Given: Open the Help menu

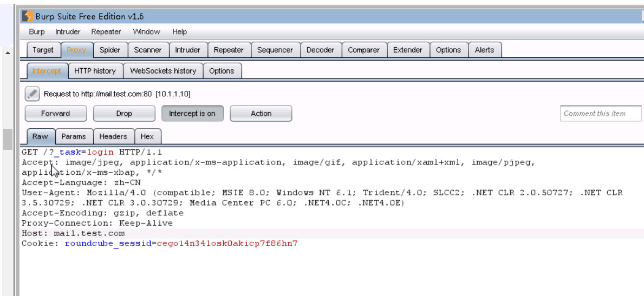Looking at the screenshot, I should [179, 31].
